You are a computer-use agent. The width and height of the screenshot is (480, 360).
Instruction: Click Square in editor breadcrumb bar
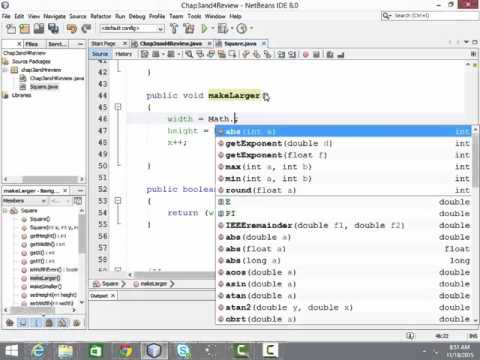click(x=110, y=284)
